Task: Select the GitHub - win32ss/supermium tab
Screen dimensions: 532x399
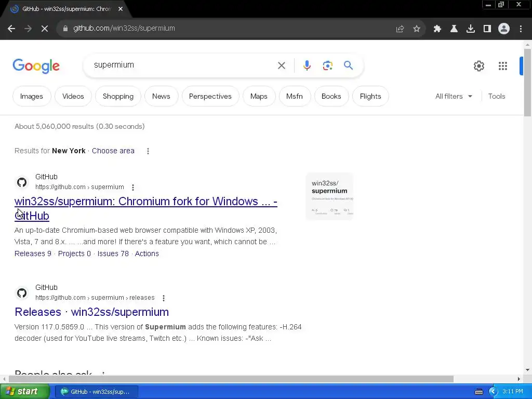Action: [66, 9]
